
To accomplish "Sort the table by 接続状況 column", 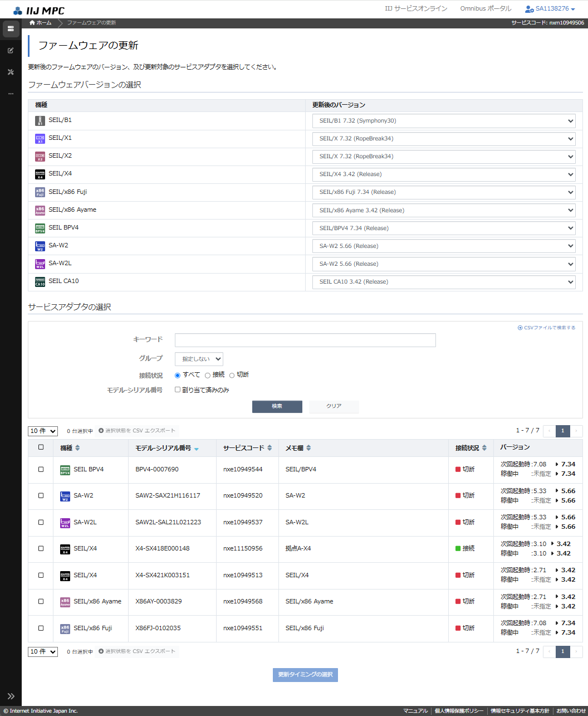I will click(484, 448).
